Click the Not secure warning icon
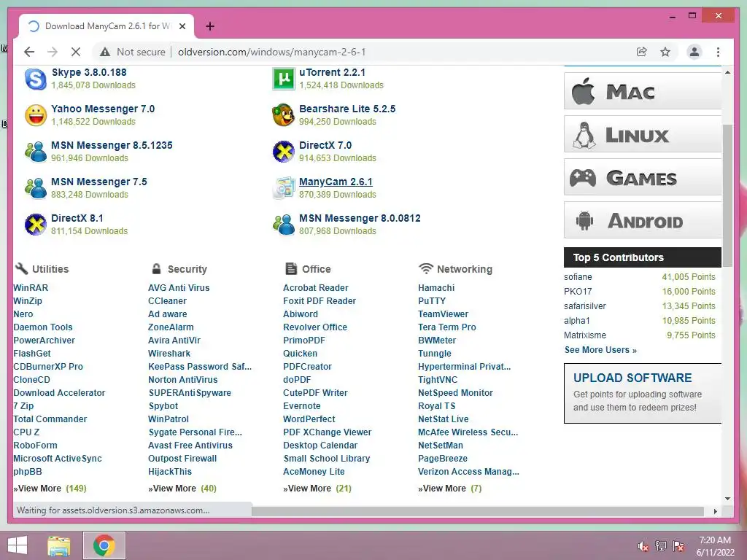 pos(105,52)
